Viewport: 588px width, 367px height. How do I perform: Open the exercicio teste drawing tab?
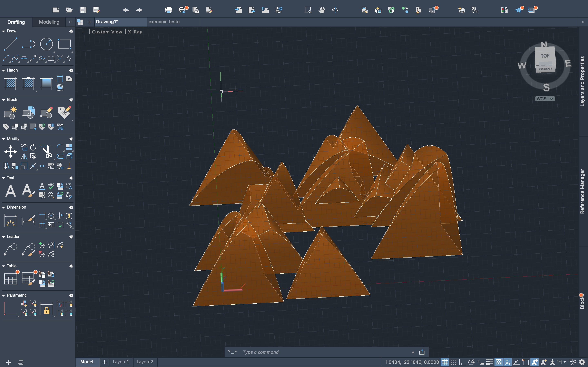(164, 22)
